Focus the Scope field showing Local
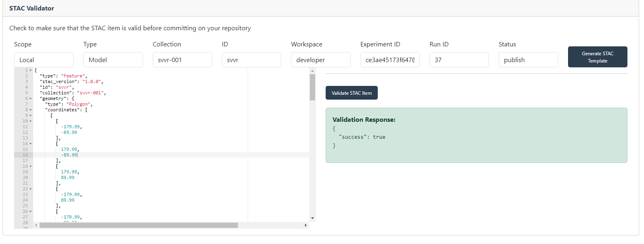The width and height of the screenshot is (644, 244). pyautogui.click(x=44, y=60)
